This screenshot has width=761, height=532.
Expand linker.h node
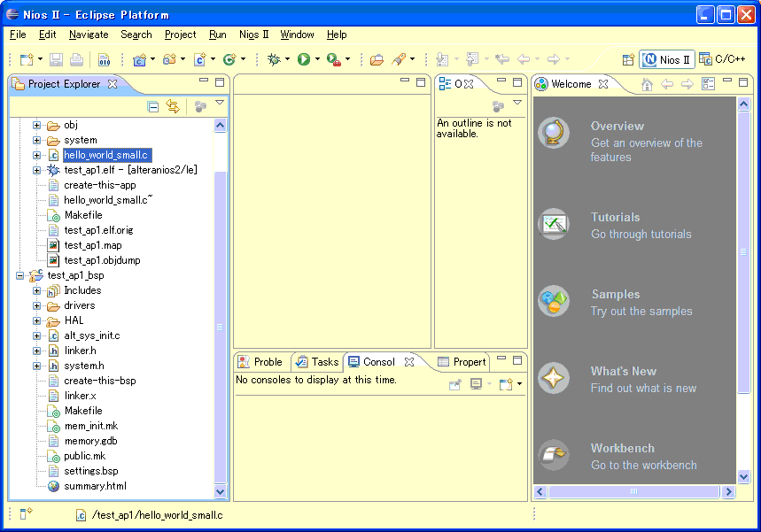36,351
